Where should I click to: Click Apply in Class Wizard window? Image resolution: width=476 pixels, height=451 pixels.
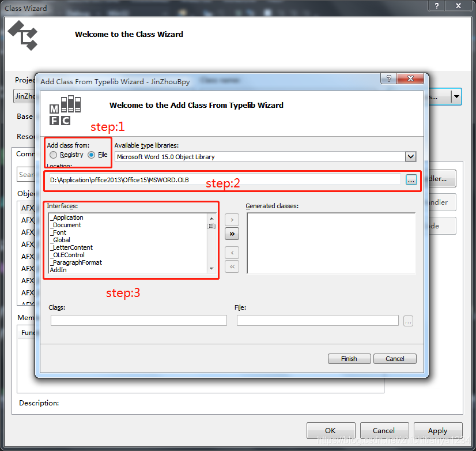438,430
